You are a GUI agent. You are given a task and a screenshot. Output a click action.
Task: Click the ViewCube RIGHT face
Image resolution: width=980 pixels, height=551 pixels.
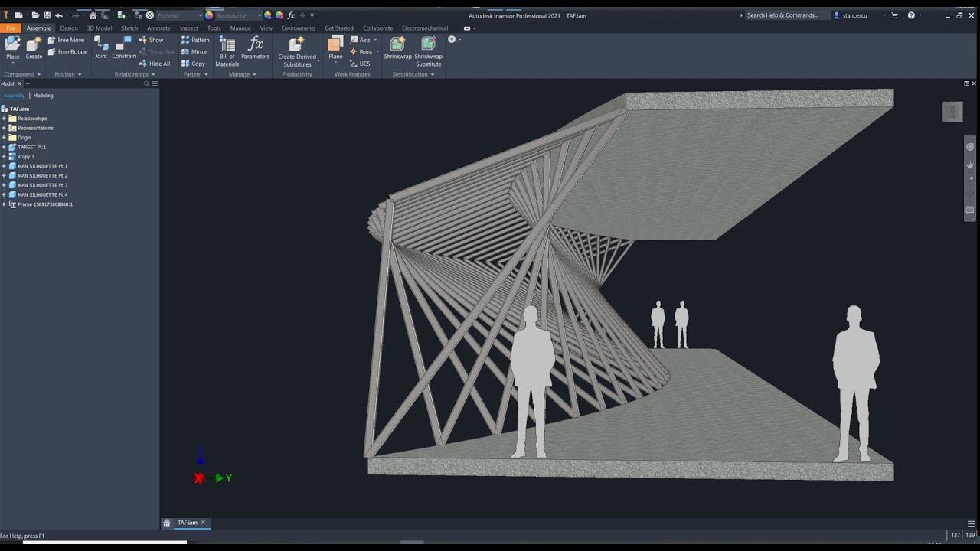pos(952,112)
